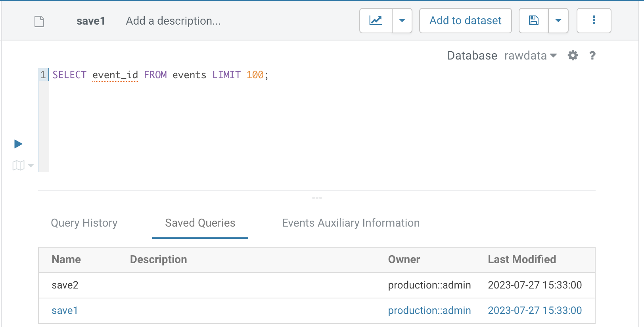Click line number 1 in the gutter
This screenshot has height=327, width=644.
coord(43,75)
